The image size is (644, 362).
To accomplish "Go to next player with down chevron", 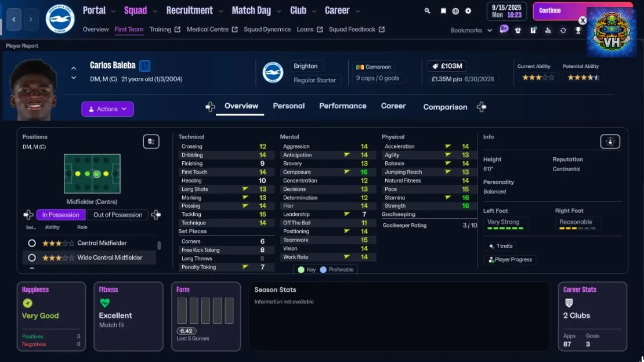I will pyautogui.click(x=74, y=78).
